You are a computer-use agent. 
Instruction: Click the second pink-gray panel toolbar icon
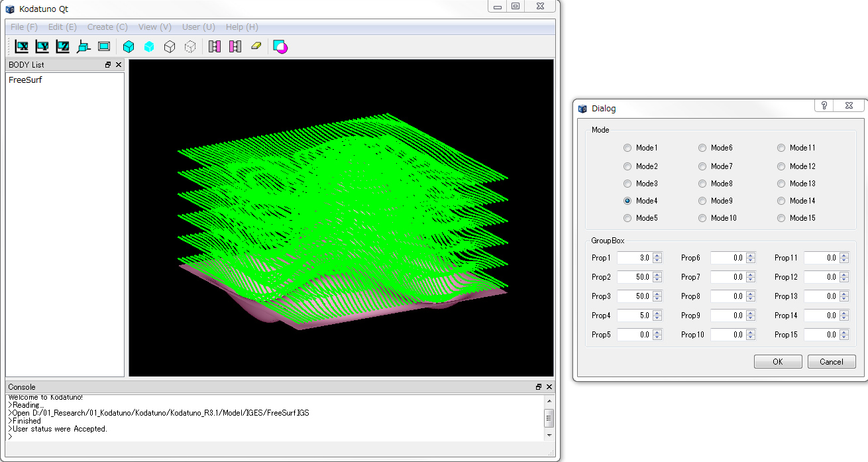pos(235,46)
